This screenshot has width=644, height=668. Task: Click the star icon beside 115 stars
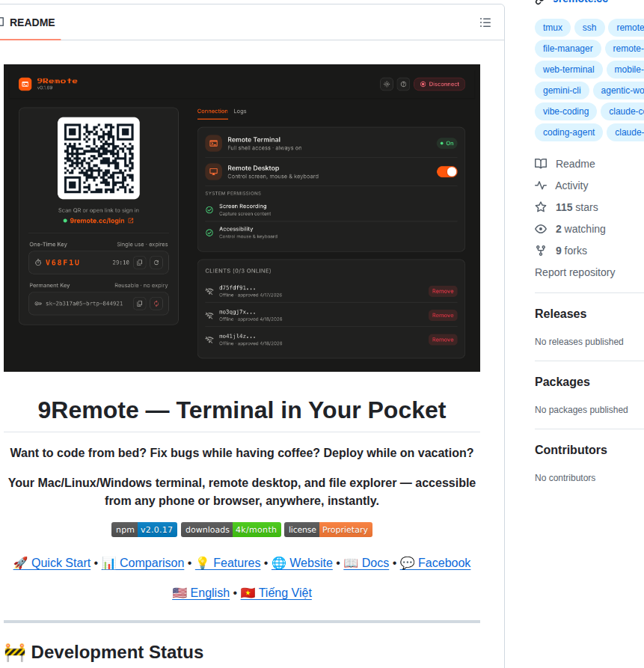[541, 207]
